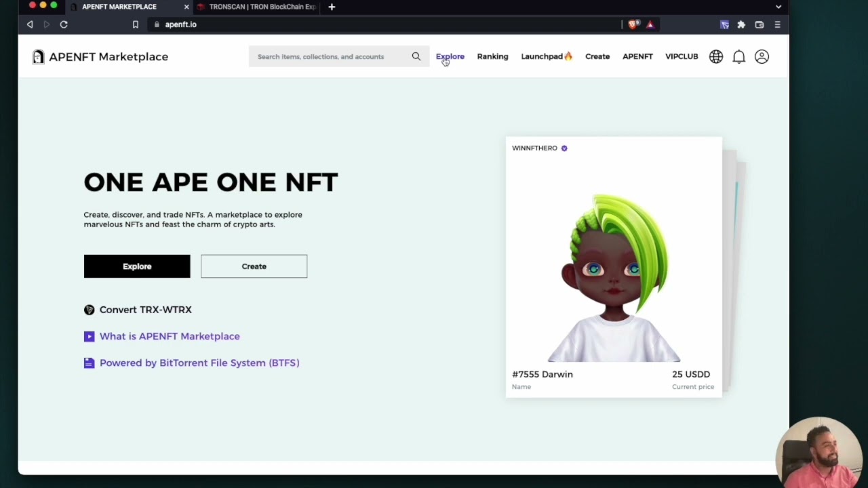Open the Brave Shields lion icon
This screenshot has height=488, width=868.
click(x=633, y=24)
